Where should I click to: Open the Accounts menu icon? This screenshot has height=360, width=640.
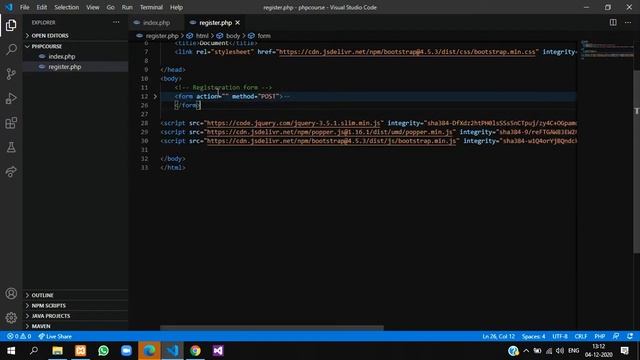point(11,293)
